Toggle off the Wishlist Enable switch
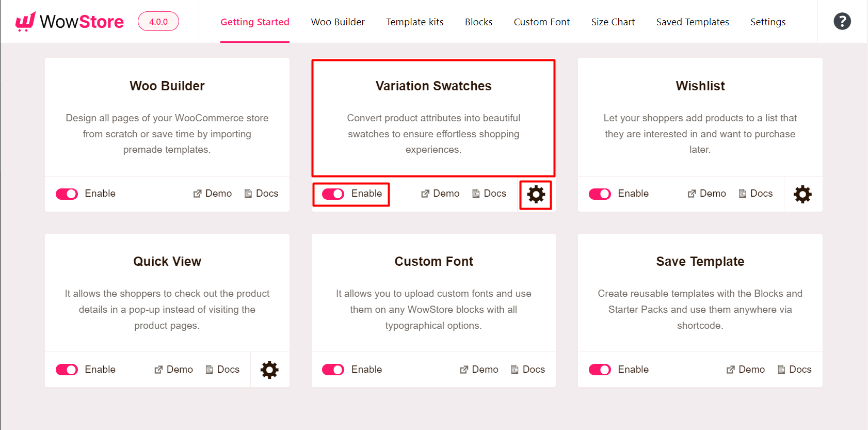The image size is (868, 430). [599, 194]
